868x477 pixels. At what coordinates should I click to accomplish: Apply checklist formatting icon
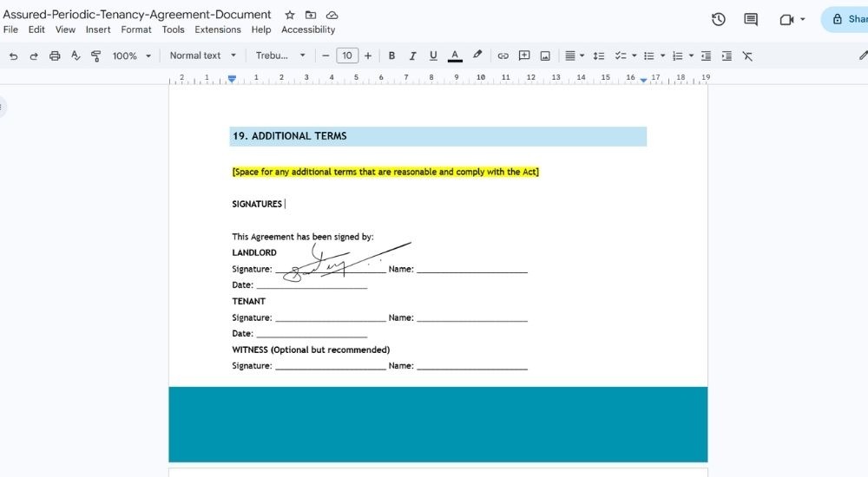[621, 56]
